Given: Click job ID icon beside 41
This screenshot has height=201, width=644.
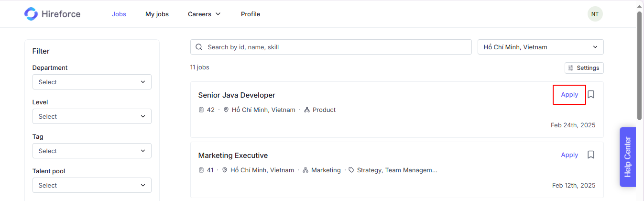Looking at the screenshot, I should [x=201, y=170].
